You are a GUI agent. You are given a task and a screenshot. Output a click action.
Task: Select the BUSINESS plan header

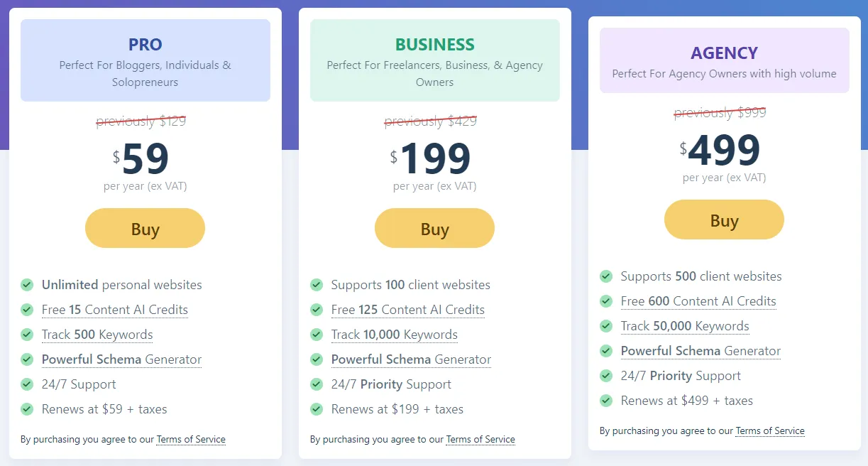click(x=434, y=44)
